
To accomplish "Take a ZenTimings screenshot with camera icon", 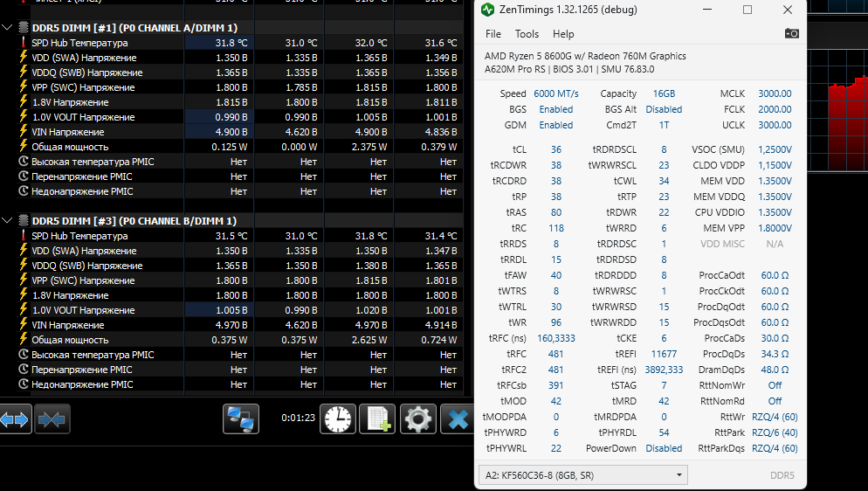I will [792, 34].
